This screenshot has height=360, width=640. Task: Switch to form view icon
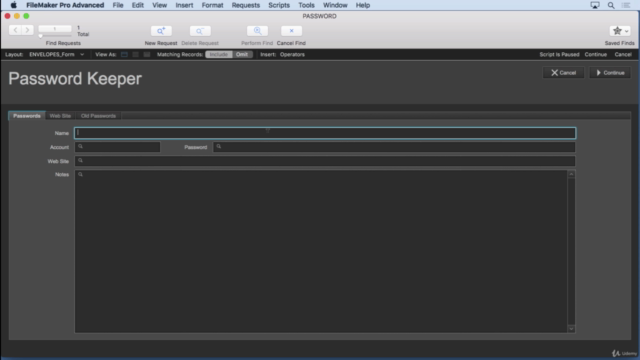point(124,55)
